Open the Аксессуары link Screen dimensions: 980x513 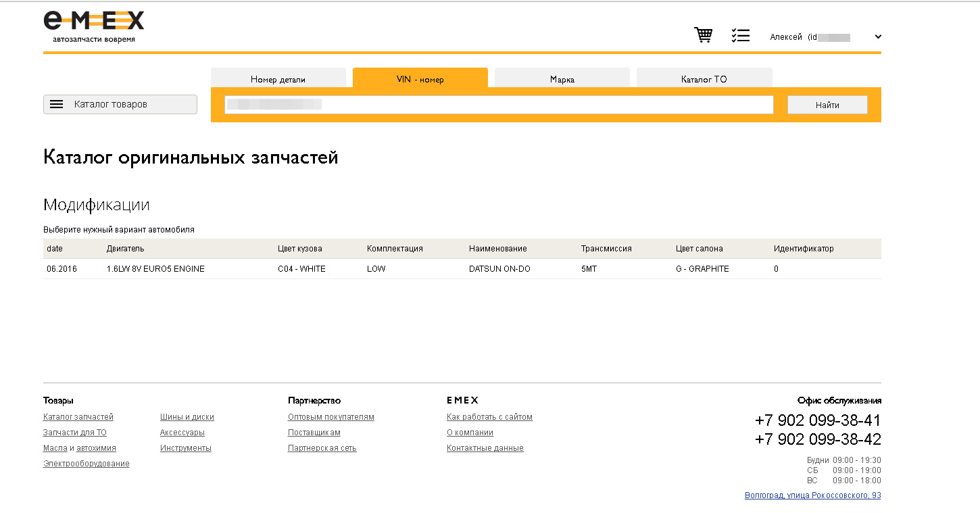[182, 433]
